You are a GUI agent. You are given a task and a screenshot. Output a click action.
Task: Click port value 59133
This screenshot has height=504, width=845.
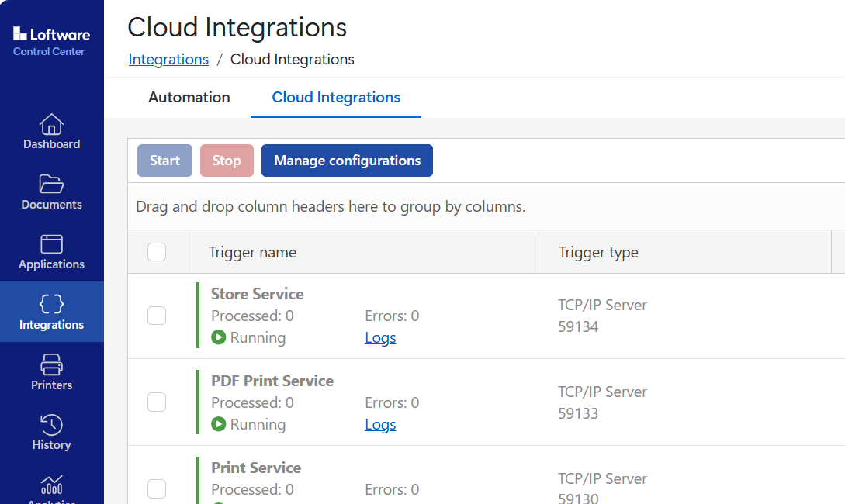(x=578, y=413)
